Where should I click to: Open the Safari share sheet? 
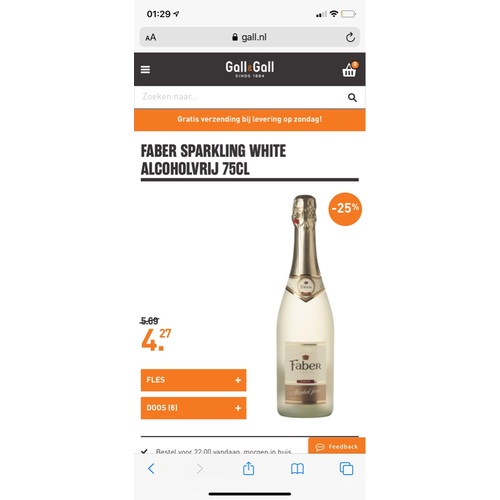click(x=248, y=468)
